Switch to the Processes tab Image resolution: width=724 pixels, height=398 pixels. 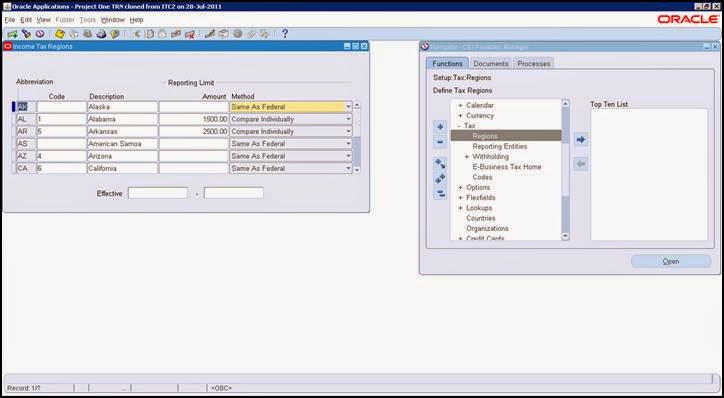[533, 64]
